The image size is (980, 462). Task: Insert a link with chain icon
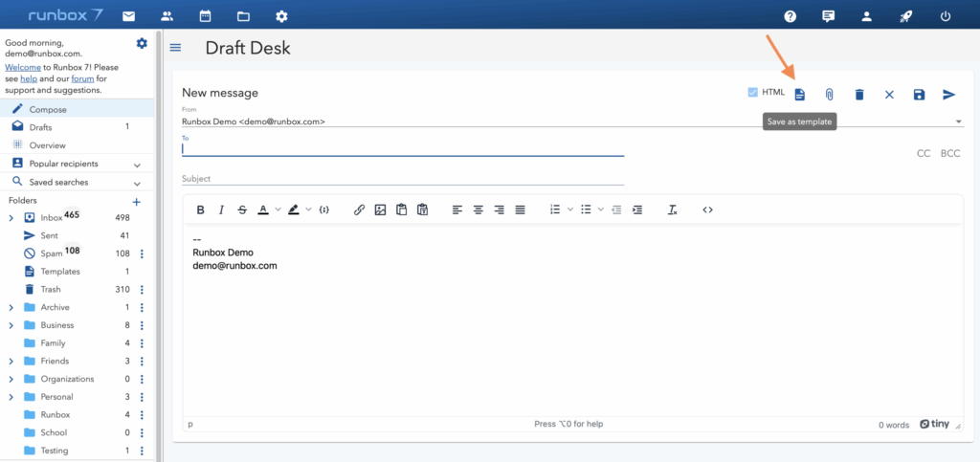pos(360,209)
